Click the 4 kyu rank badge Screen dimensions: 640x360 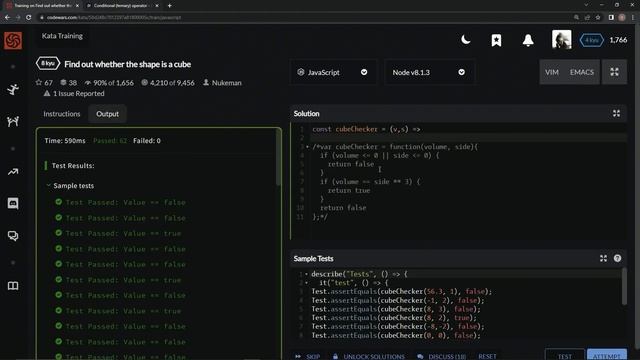[591, 40]
